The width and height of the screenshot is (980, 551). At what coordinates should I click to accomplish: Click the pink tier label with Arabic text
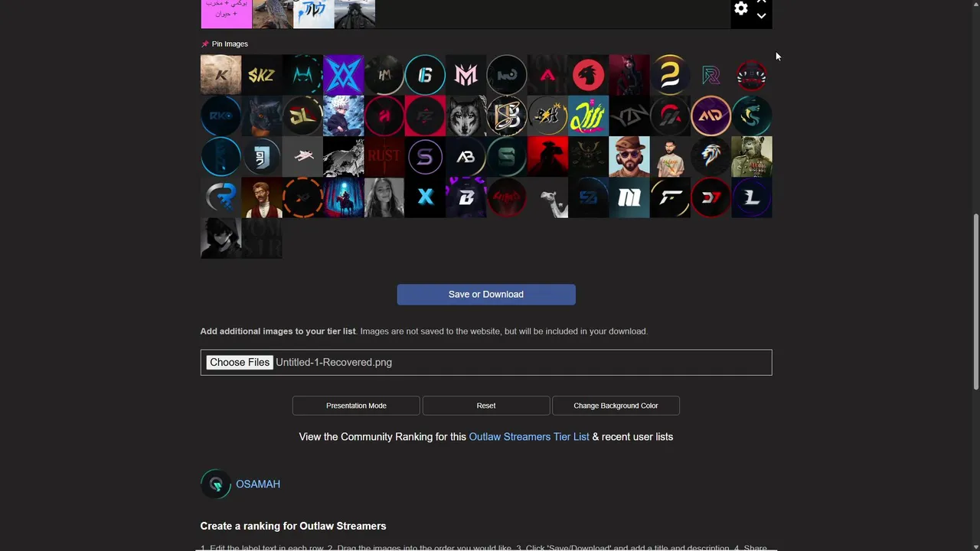pyautogui.click(x=227, y=14)
